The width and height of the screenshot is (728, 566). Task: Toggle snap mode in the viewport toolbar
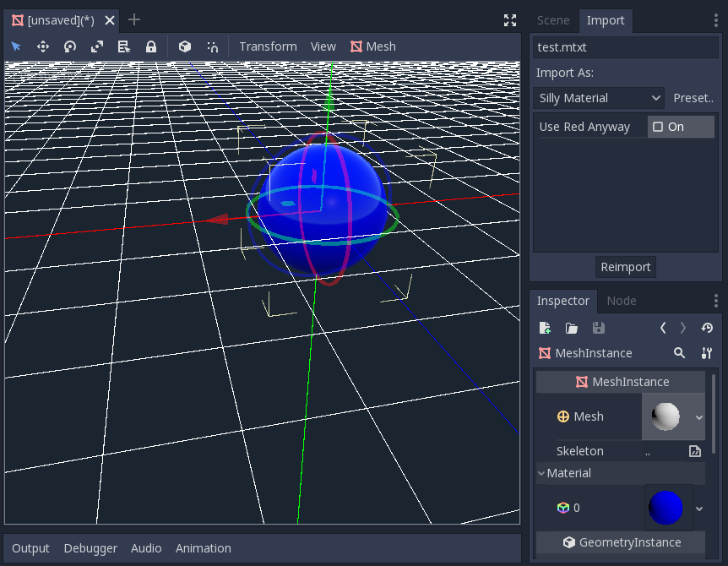212,46
